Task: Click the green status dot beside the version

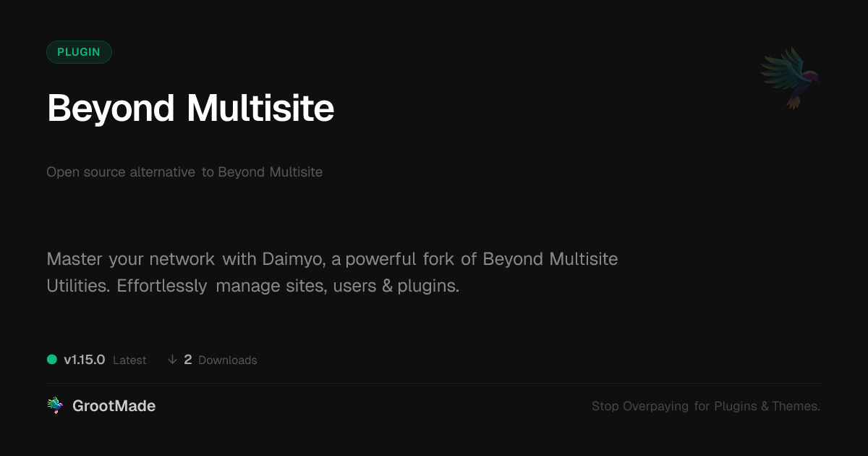Action: [x=52, y=360]
